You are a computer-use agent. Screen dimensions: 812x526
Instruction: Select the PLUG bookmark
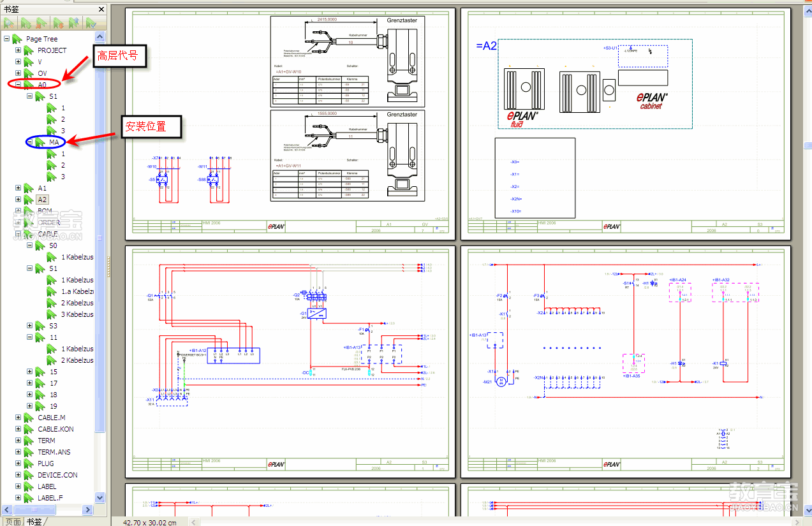click(46, 464)
